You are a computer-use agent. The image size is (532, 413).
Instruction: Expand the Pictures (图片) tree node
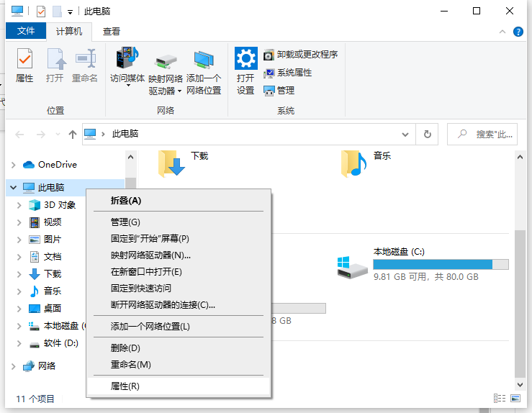(19, 240)
